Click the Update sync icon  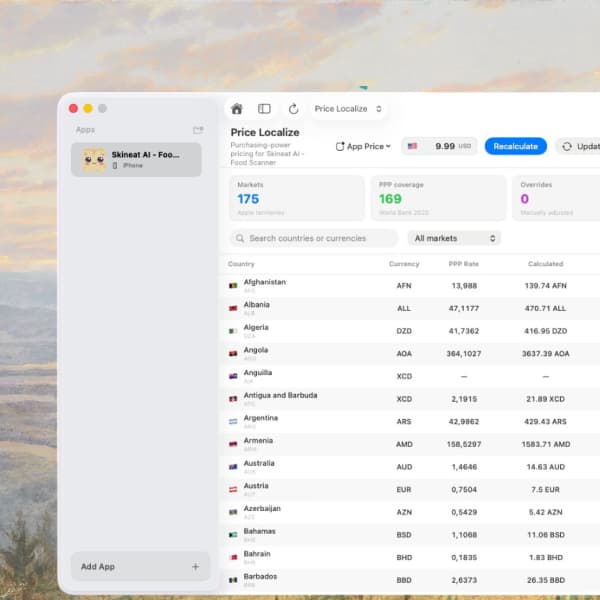coord(567,147)
